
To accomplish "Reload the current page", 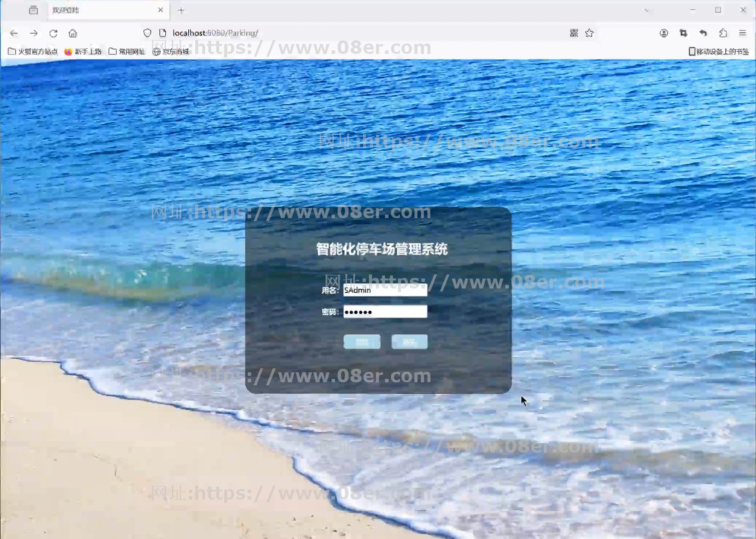I will (x=53, y=33).
